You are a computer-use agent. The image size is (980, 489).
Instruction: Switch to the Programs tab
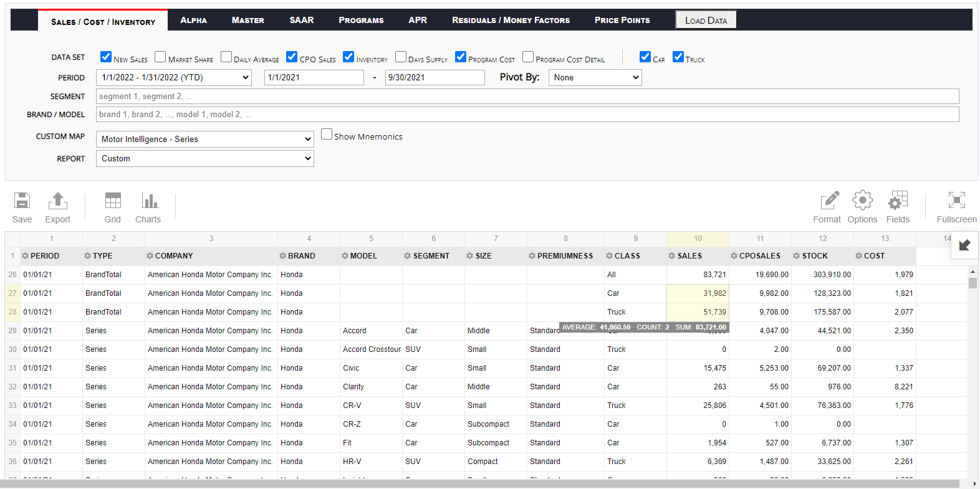pos(362,20)
